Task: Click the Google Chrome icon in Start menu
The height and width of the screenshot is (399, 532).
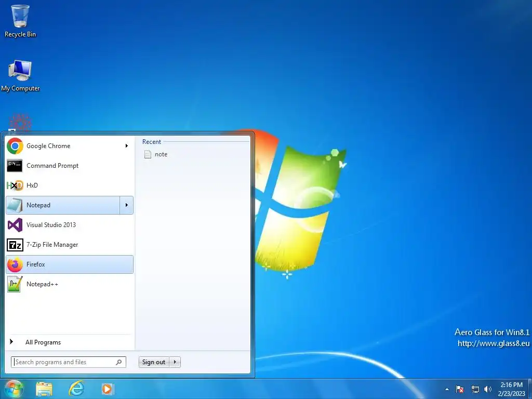Action: click(15, 146)
